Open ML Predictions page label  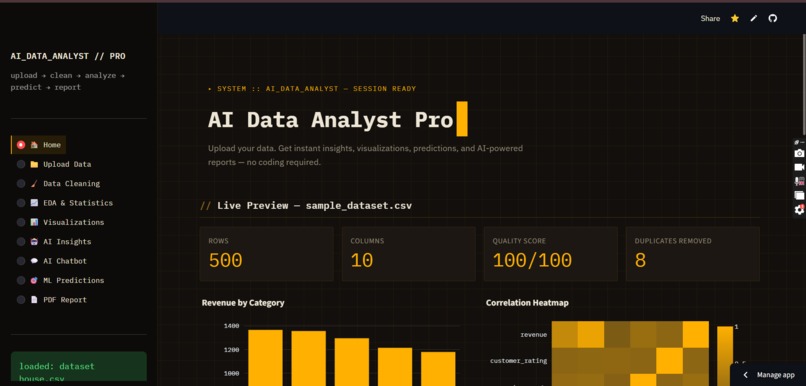click(x=74, y=281)
